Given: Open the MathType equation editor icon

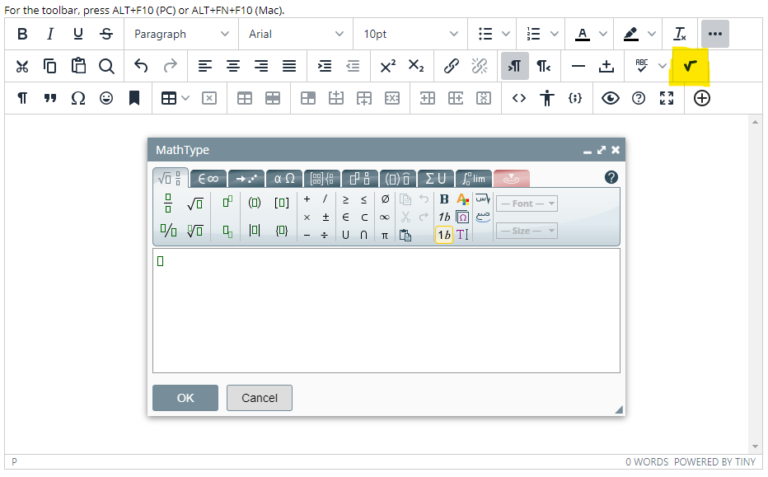Looking at the screenshot, I should [689, 66].
